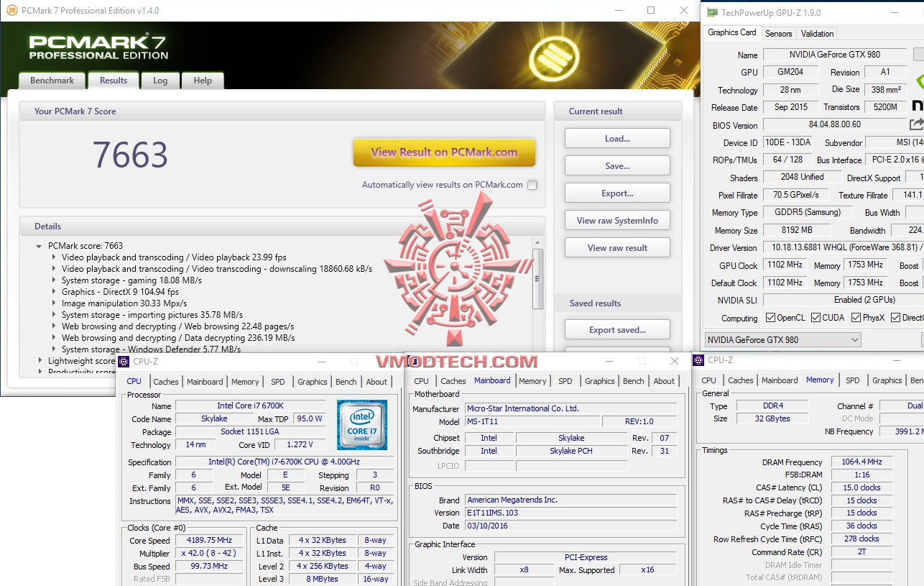The height and width of the screenshot is (586, 924).
Task: Switch to the Sensors tab in GPU-Z
Action: coord(778,33)
